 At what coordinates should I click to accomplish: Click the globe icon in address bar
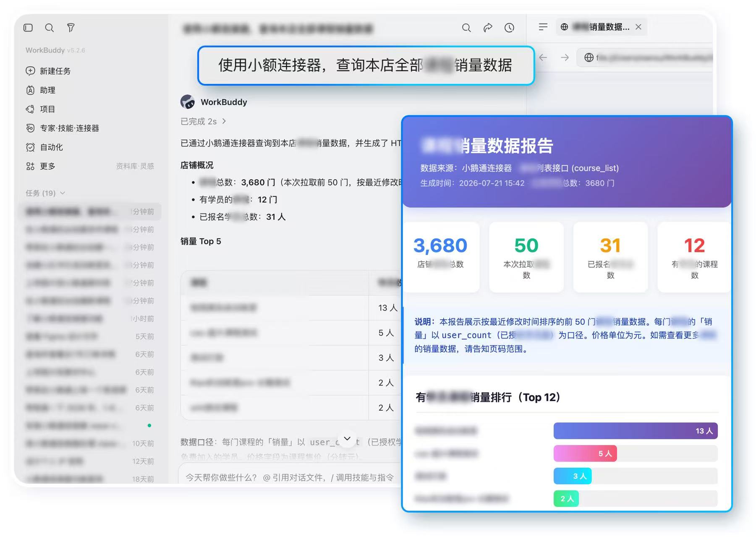[589, 57]
